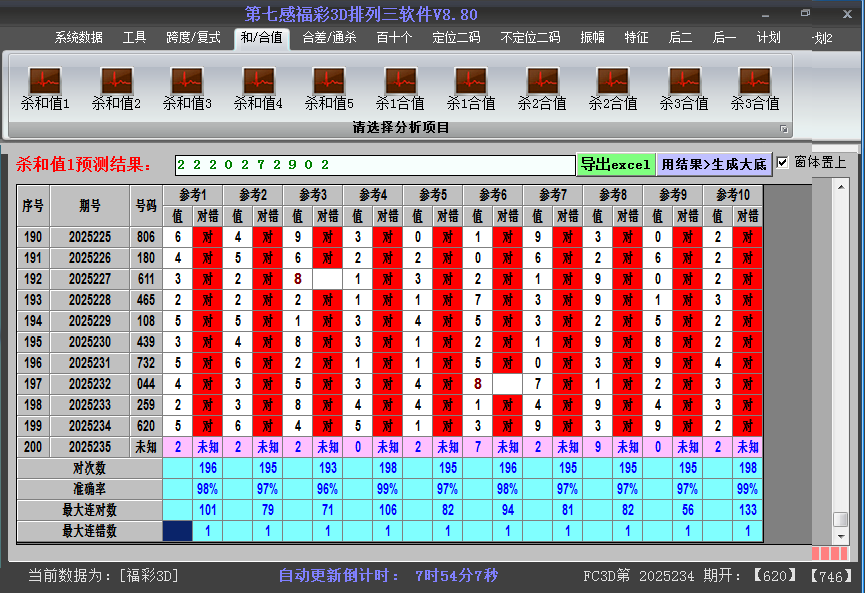Click the 101 max streak value
The height and width of the screenshot is (593, 865).
click(x=207, y=510)
